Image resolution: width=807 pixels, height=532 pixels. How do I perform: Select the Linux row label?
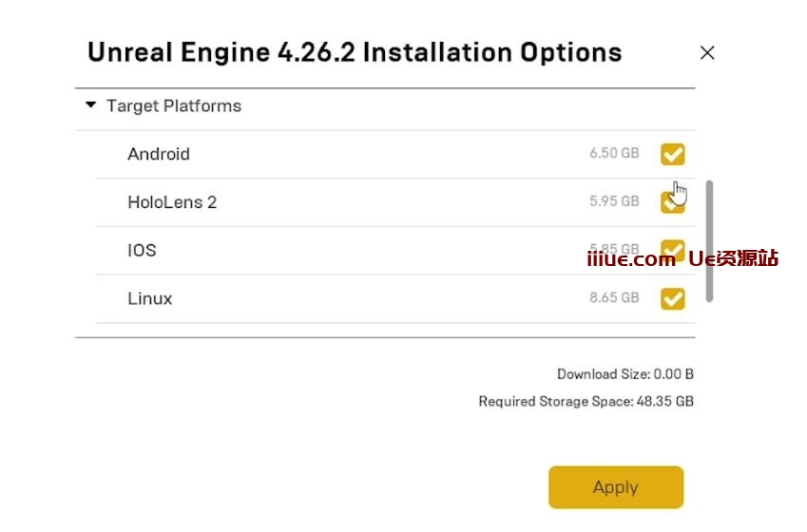pos(150,298)
